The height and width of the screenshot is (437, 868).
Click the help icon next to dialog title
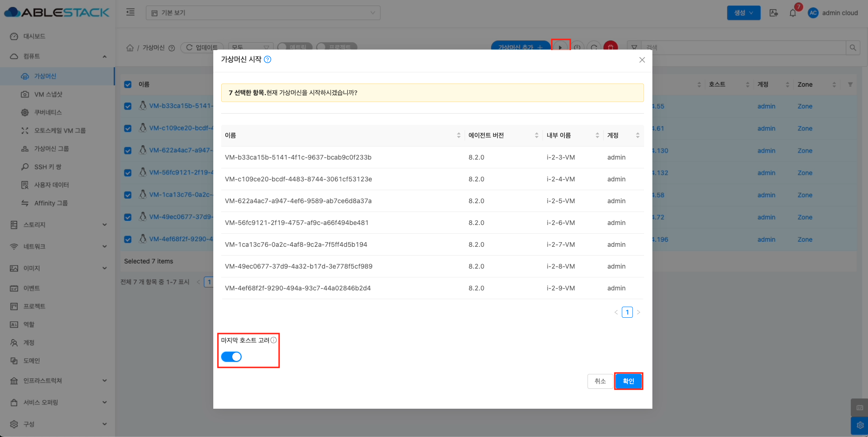pyautogui.click(x=268, y=59)
